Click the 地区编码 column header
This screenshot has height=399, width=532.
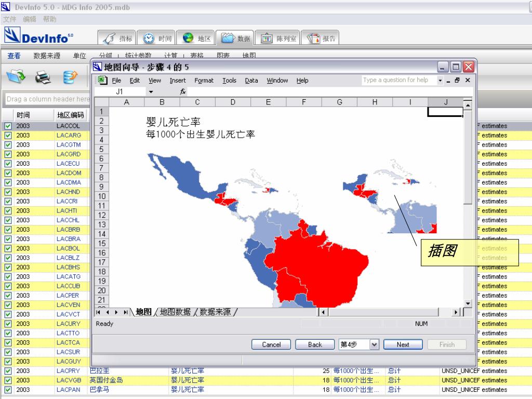(71, 115)
